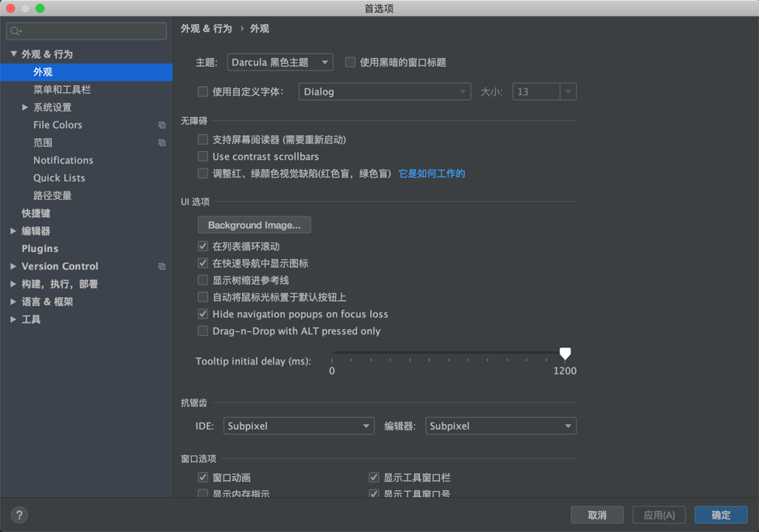
Task: Click the Tooltip initial delay slider thumb
Action: 565,353
